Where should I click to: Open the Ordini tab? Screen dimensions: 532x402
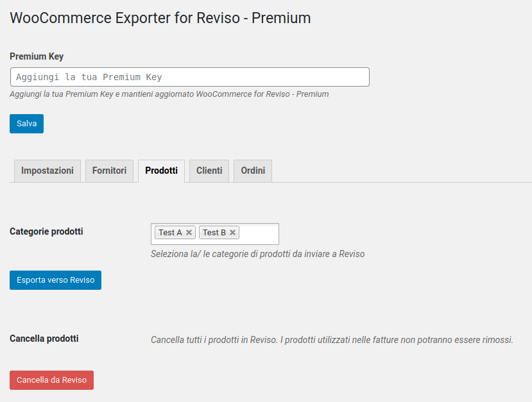tap(253, 171)
